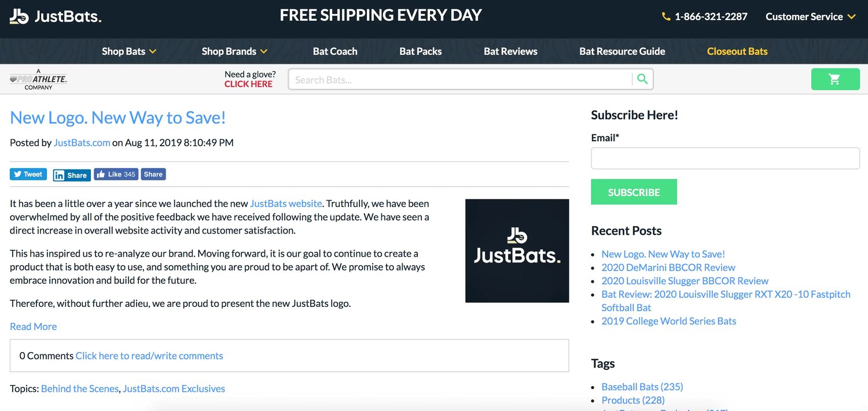
Task: Click the JustBats logo in header
Action: click(x=56, y=17)
